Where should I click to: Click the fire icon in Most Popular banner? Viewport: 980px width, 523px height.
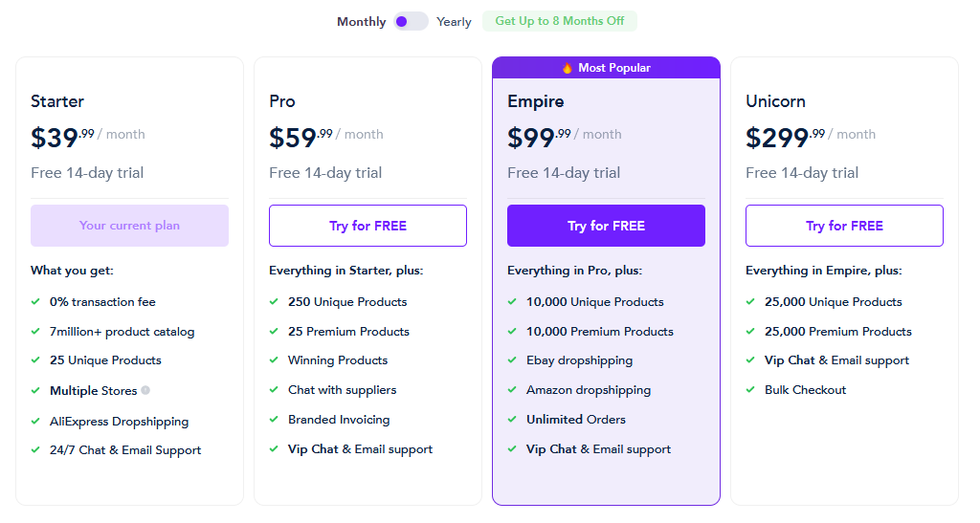567,68
